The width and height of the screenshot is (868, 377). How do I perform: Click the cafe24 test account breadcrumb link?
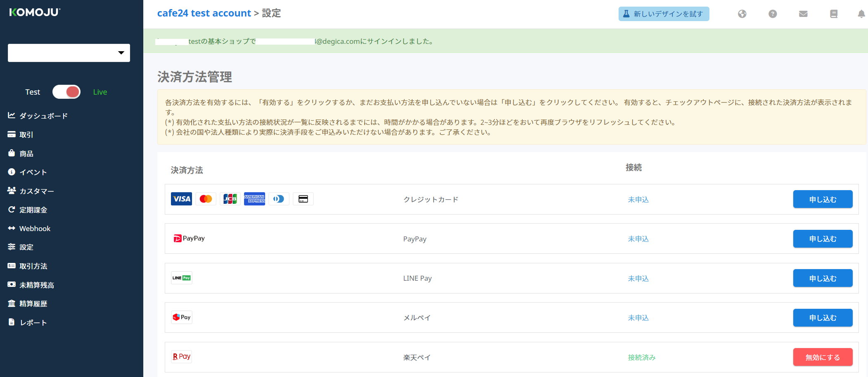[x=204, y=13]
